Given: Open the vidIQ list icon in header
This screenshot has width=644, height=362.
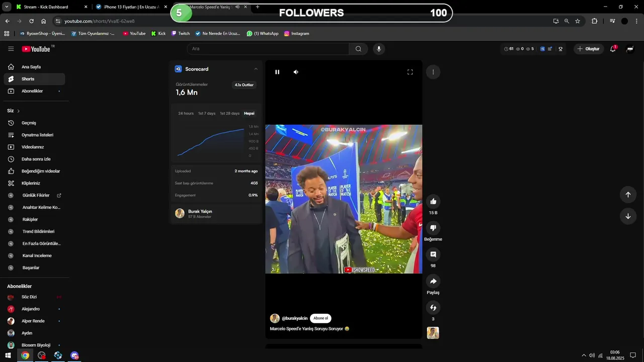Looking at the screenshot, I should 550,49.
